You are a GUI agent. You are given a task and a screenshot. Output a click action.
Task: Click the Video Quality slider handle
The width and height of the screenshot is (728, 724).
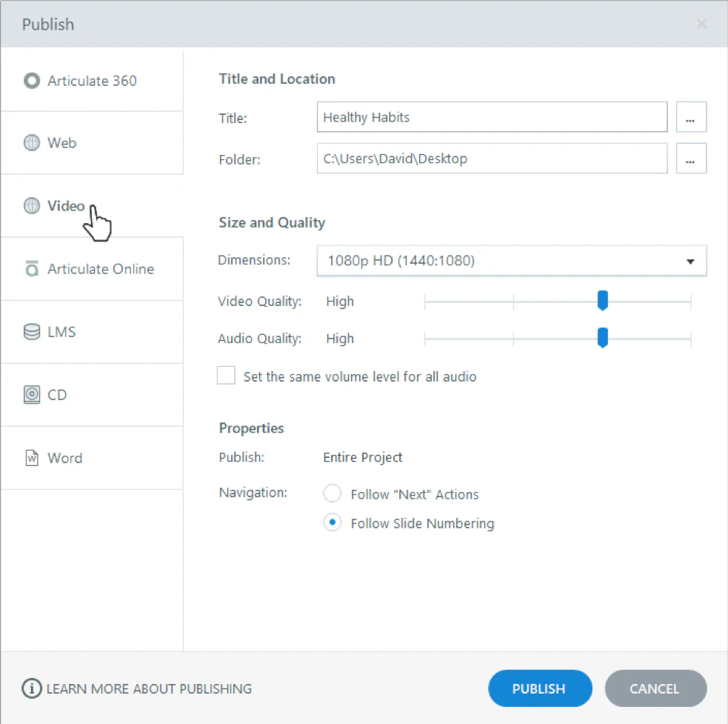[x=603, y=301]
